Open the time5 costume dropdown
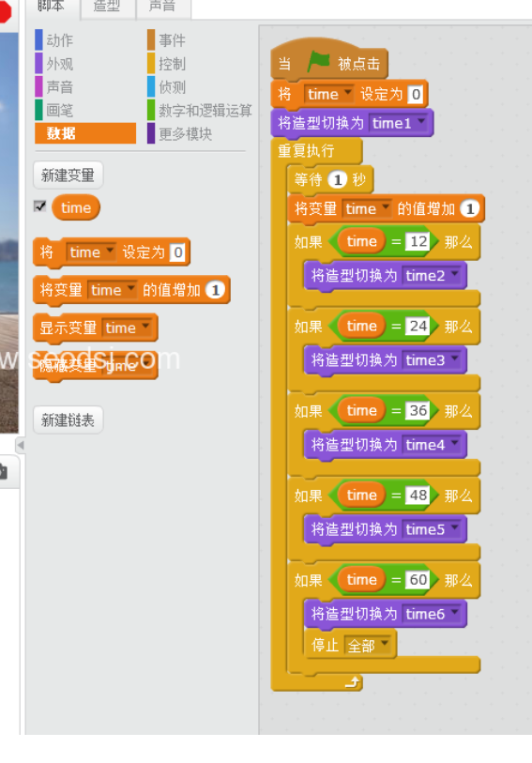532x763 pixels. tap(432, 529)
